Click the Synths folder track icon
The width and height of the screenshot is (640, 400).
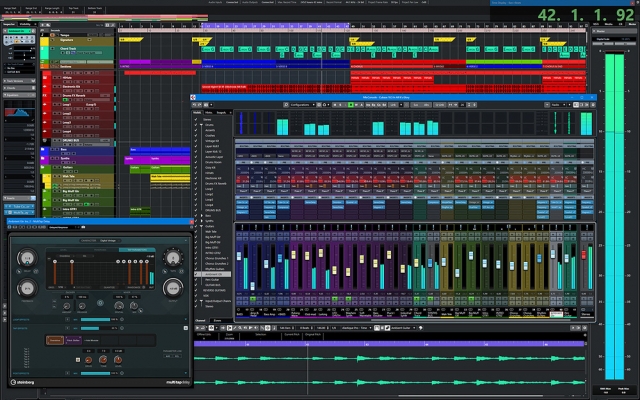43,158
